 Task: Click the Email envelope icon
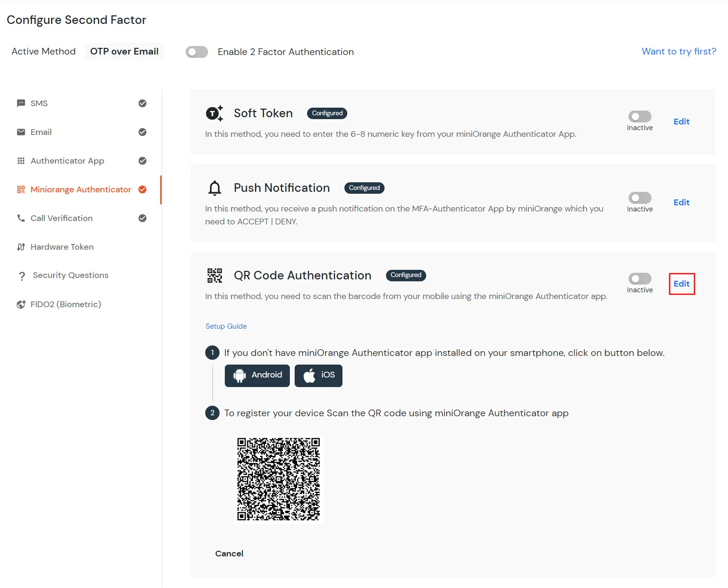(x=21, y=132)
